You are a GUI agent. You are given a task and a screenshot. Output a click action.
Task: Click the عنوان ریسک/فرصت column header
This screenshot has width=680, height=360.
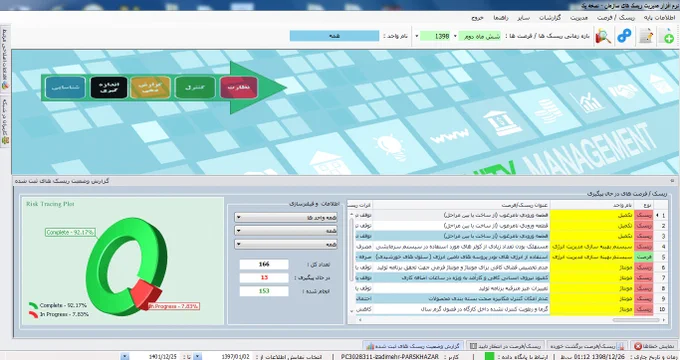pos(461,205)
